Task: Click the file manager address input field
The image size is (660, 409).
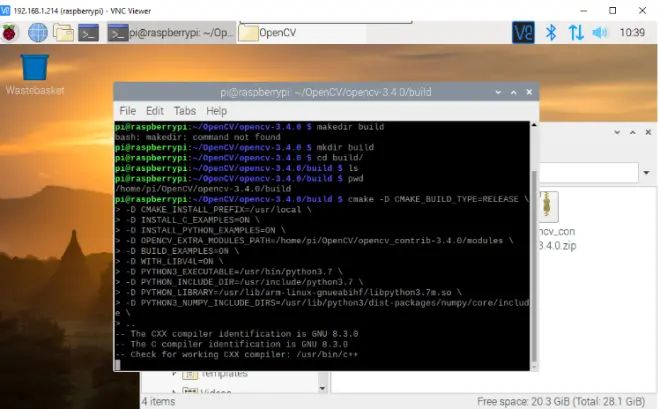Action: 588,173
